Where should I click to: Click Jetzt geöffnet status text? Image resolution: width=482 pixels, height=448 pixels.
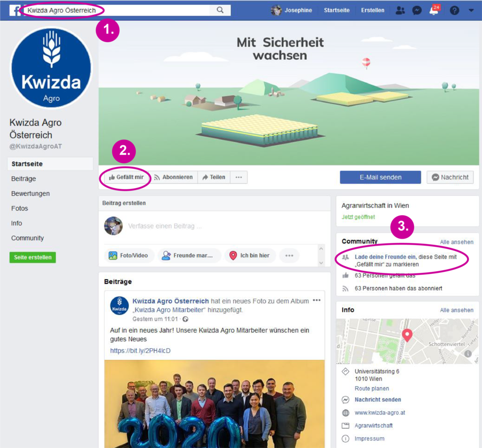click(358, 217)
